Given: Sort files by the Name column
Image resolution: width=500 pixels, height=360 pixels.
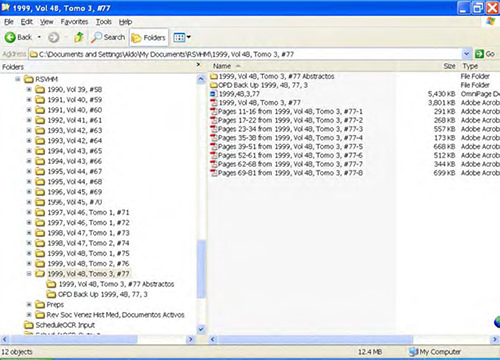Looking at the screenshot, I should tap(222, 66).
